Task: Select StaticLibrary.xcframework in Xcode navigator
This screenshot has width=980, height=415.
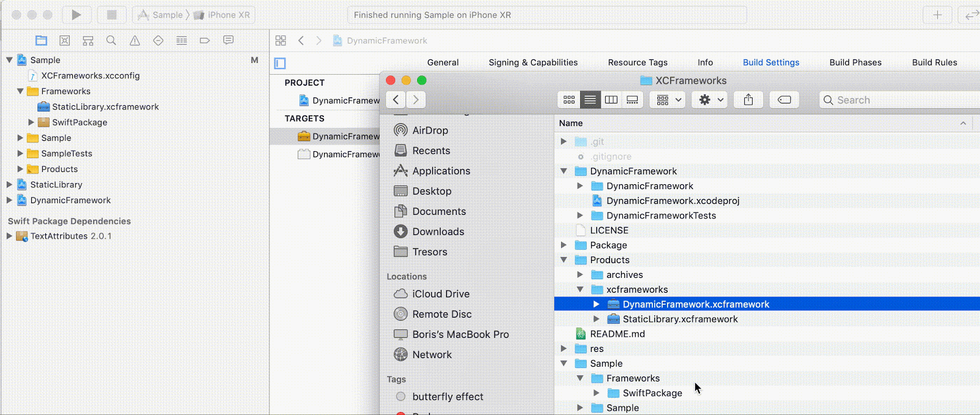Action: click(x=98, y=107)
